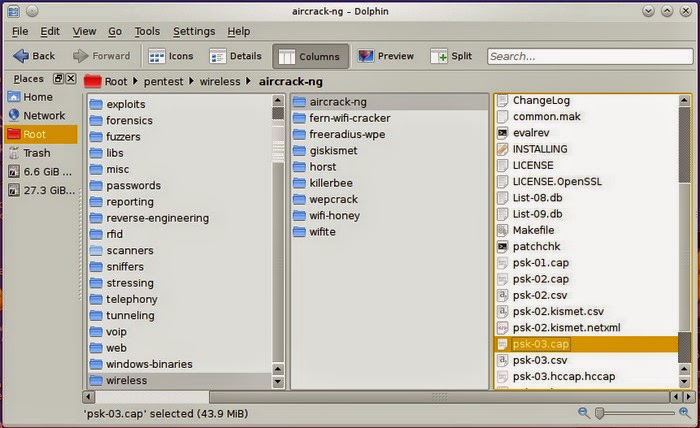Click pentest in the breadcrumb path
This screenshot has height=428, width=700.
pos(163,82)
